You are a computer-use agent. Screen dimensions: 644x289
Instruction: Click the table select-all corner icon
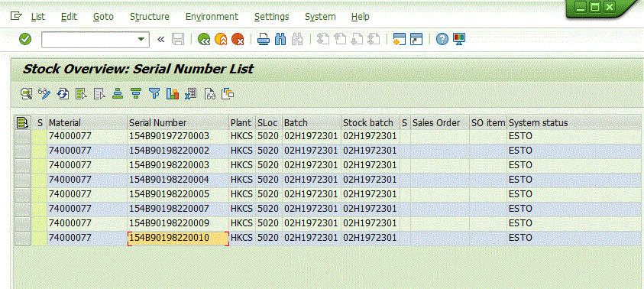click(x=23, y=122)
